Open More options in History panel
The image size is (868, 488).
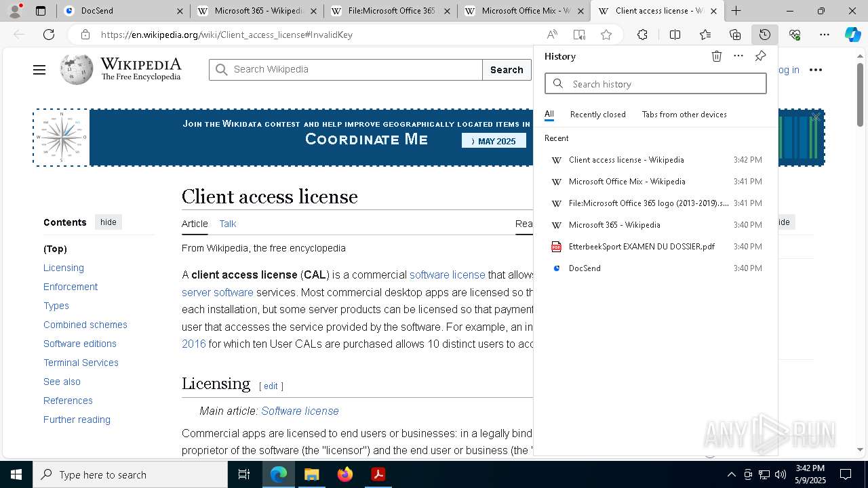[738, 56]
